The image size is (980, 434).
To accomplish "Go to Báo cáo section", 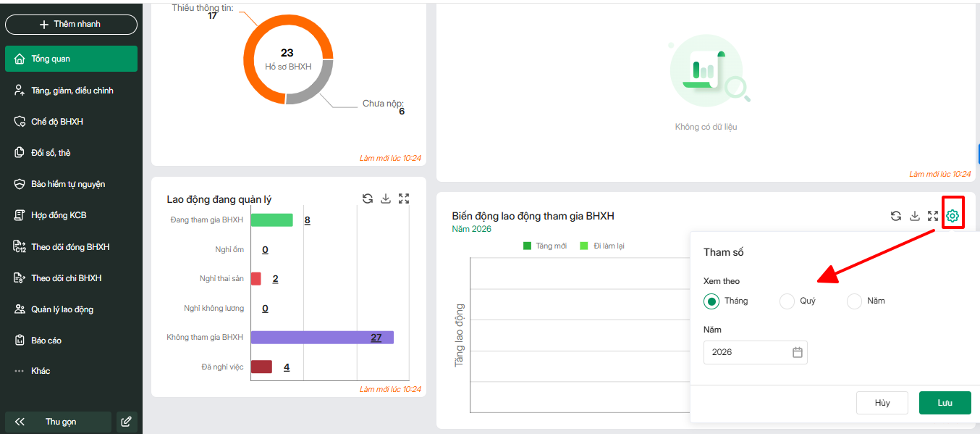I will (x=46, y=341).
